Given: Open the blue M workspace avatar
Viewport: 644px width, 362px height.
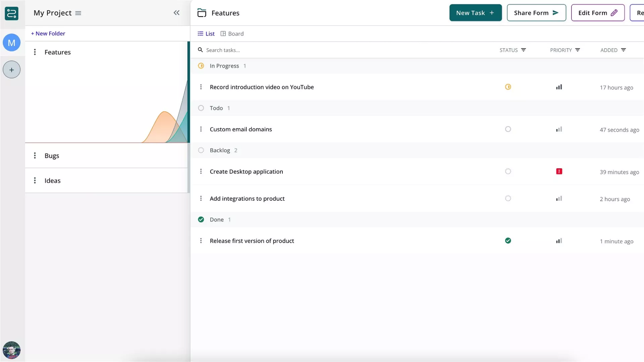Looking at the screenshot, I should coord(11,43).
